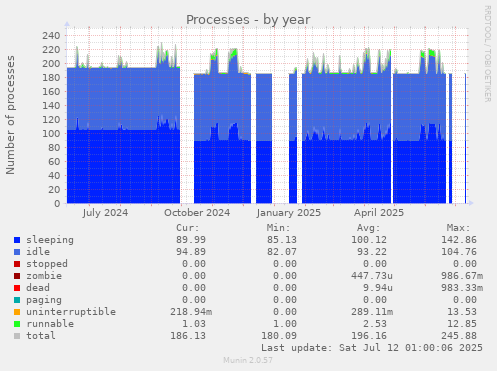
Task: Click runnable current value 1.03
Action: point(194,324)
